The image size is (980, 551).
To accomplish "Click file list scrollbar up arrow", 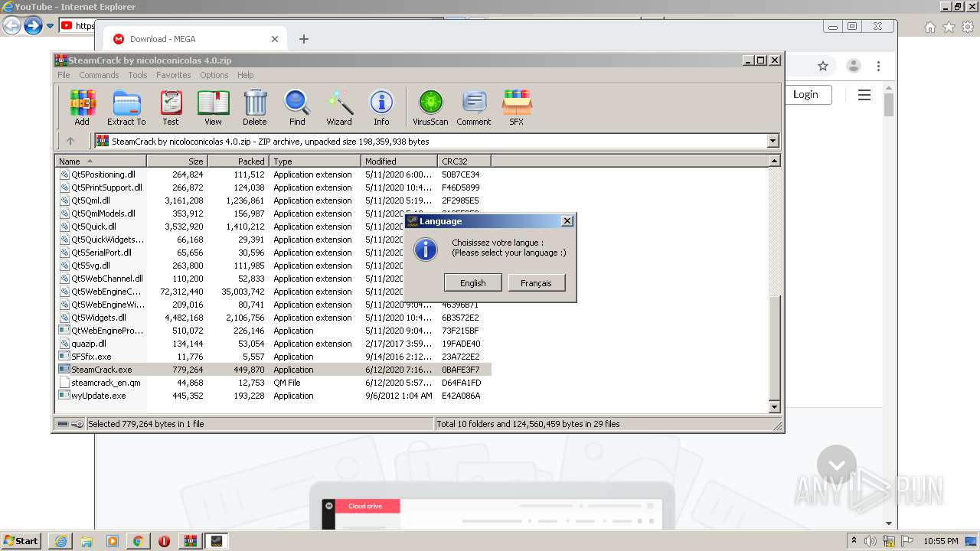I will click(774, 161).
